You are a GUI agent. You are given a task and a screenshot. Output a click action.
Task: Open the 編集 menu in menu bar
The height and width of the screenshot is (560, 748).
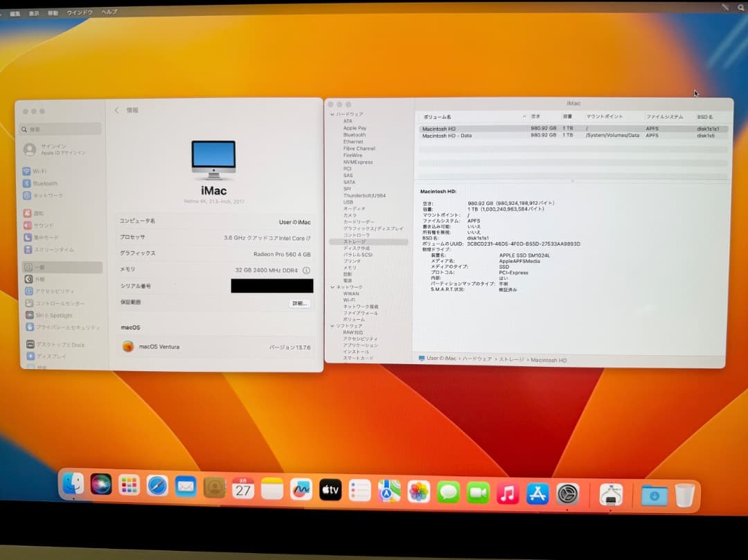point(15,14)
